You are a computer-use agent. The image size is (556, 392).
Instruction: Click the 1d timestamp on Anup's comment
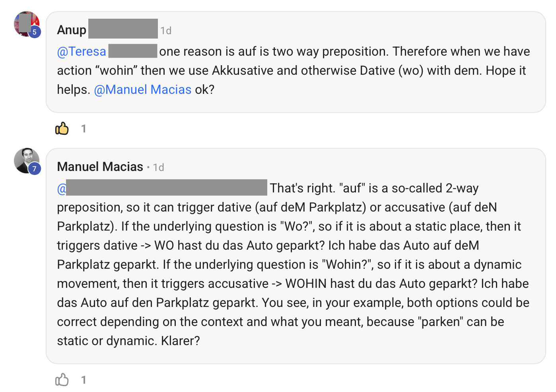[166, 31]
